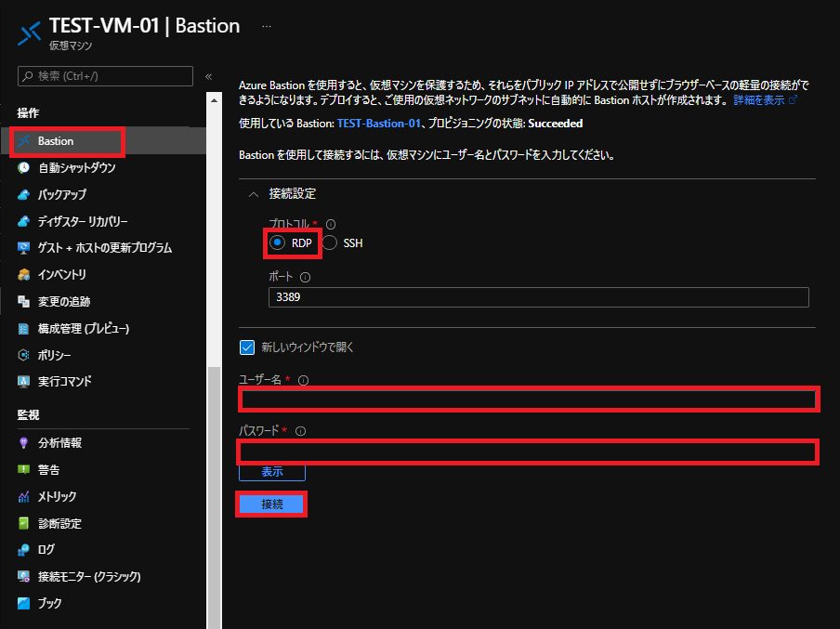This screenshot has width=840, height=629.
Task: Click the ゲスト + ホストの更新プログラム monitor icon
Action: (23, 247)
